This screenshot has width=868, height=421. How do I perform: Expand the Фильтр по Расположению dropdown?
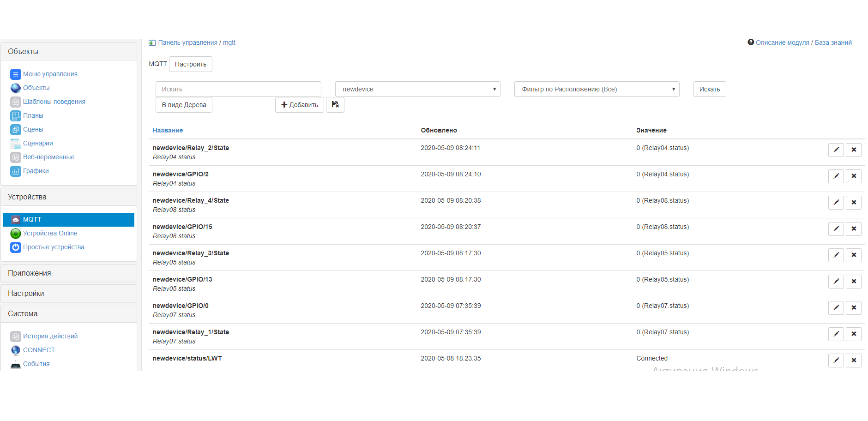597,90
